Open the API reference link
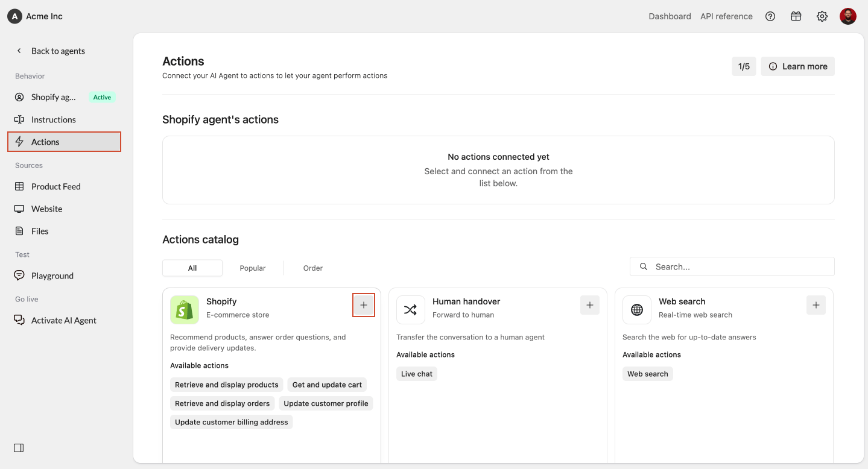 (x=726, y=16)
